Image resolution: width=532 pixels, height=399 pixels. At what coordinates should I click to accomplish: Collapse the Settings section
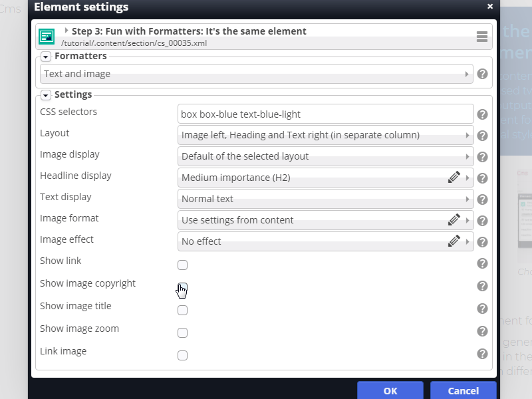45,95
